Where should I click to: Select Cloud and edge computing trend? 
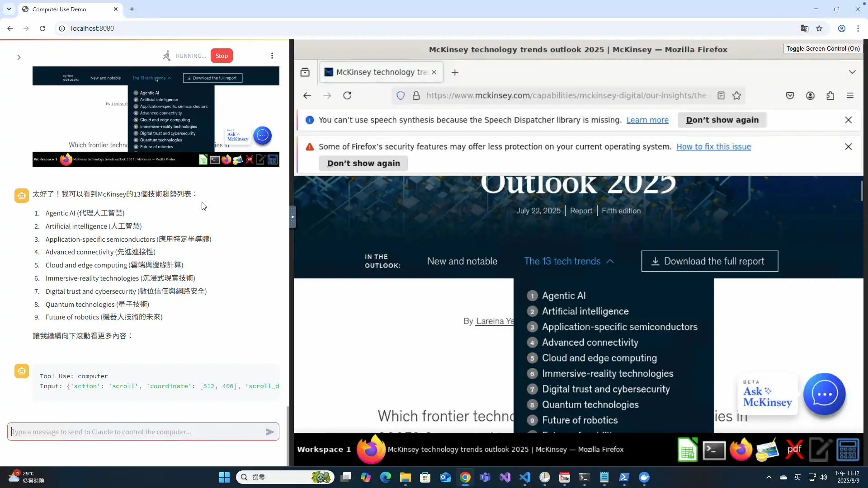pos(599,358)
